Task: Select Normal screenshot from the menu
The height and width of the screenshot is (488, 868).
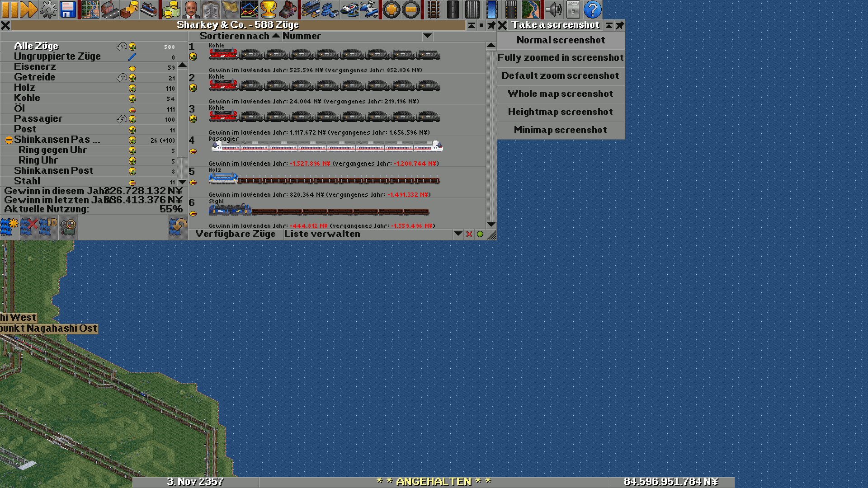Action: (x=561, y=40)
